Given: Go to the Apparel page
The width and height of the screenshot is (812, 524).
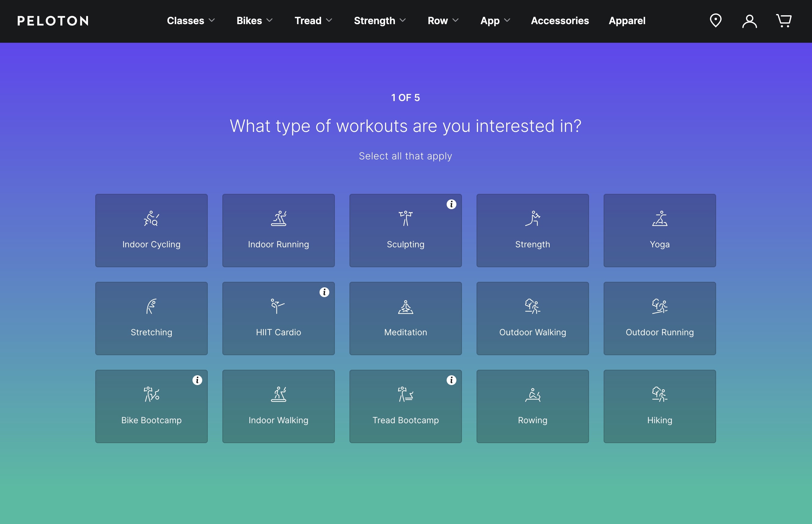Looking at the screenshot, I should tap(627, 21).
